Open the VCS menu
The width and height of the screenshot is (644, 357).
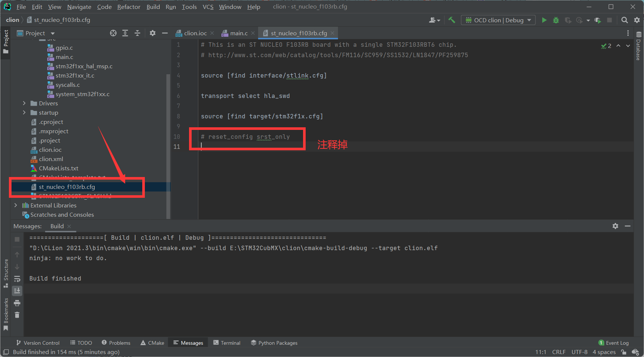coord(208,7)
